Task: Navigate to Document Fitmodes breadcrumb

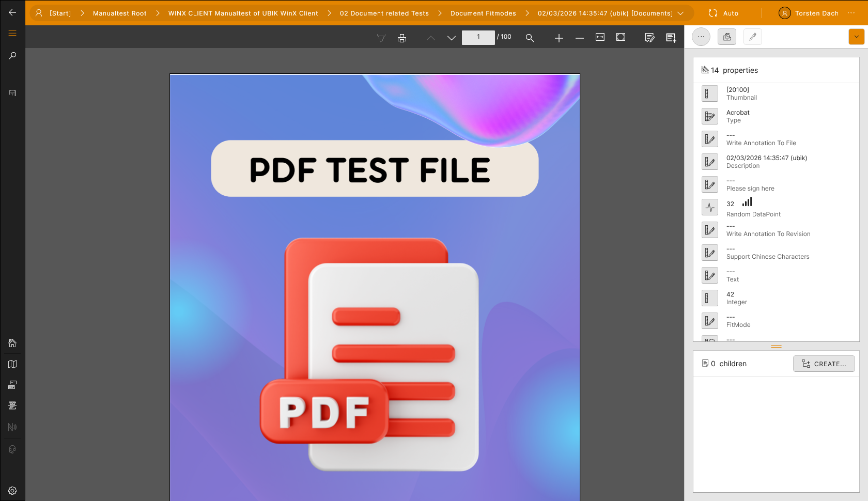Action: pyautogui.click(x=483, y=13)
